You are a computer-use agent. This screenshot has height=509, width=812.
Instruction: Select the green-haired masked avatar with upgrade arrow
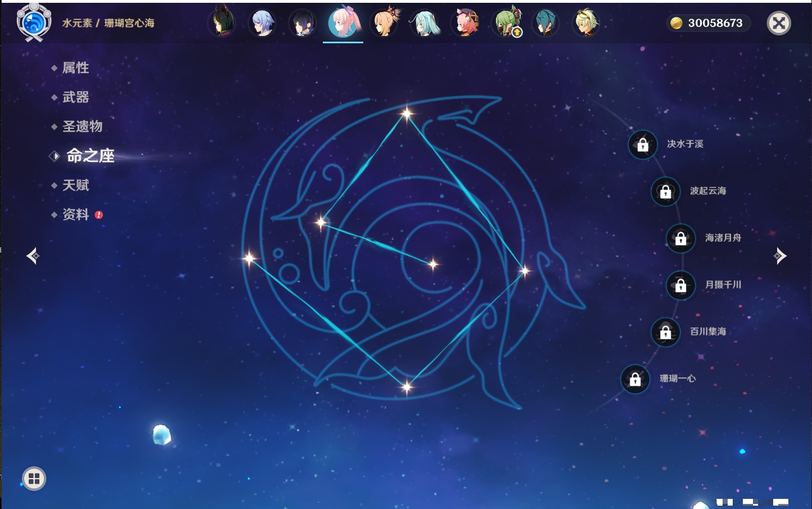506,23
